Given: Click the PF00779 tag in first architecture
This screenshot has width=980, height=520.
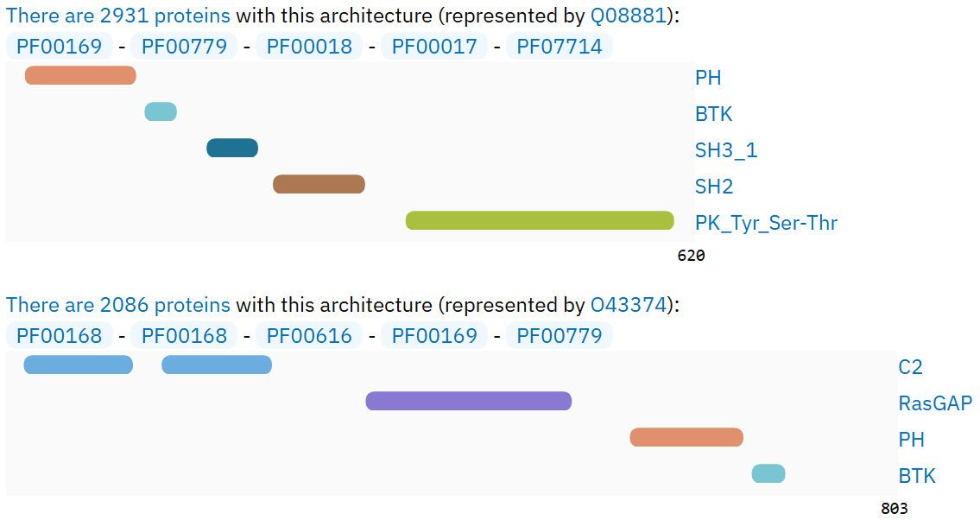Looking at the screenshot, I should pyautogui.click(x=185, y=47).
